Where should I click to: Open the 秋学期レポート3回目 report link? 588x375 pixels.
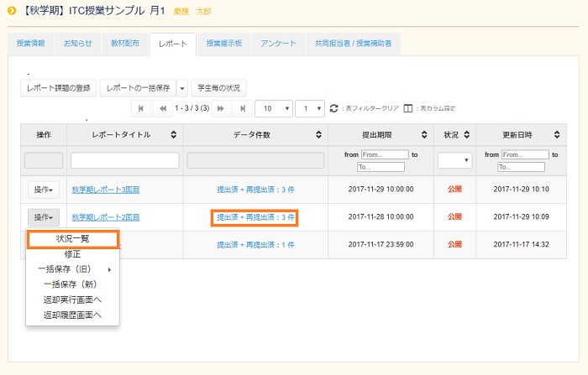[106, 190]
